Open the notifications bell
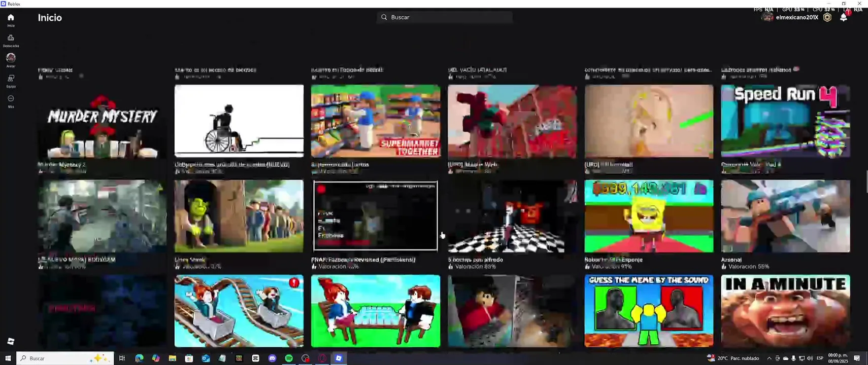868x365 pixels. (844, 17)
